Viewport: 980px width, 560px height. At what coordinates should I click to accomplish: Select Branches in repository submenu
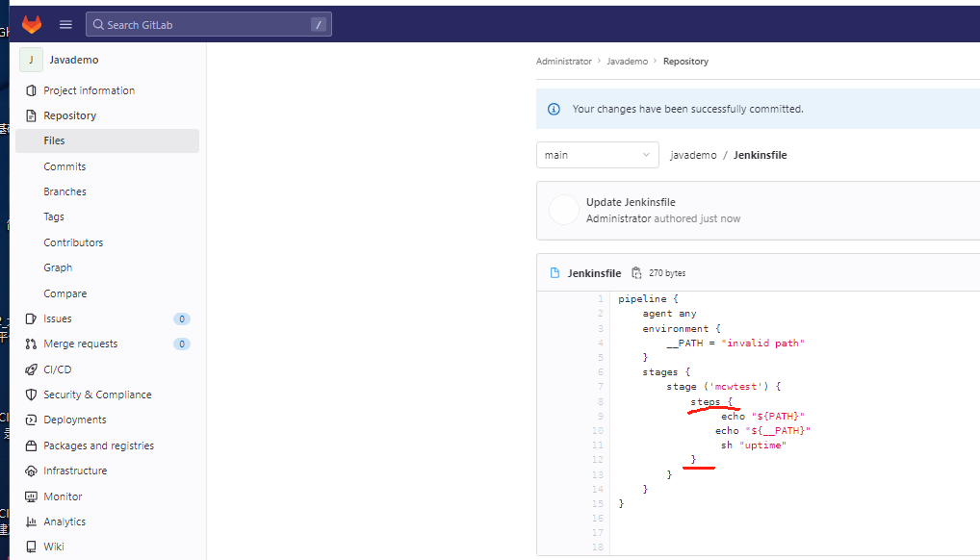65,191
